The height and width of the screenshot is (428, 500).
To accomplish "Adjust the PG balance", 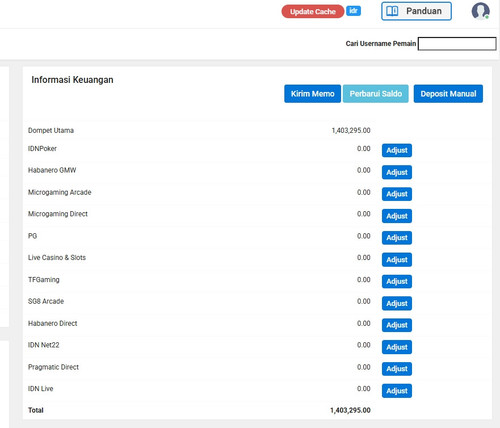I will coord(397,238).
